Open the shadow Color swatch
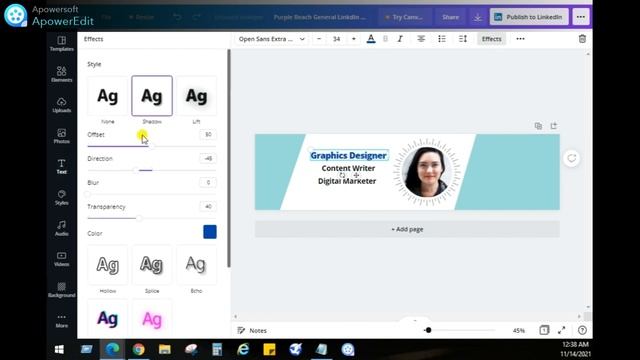Viewport: 640px width, 360px height. click(x=210, y=232)
